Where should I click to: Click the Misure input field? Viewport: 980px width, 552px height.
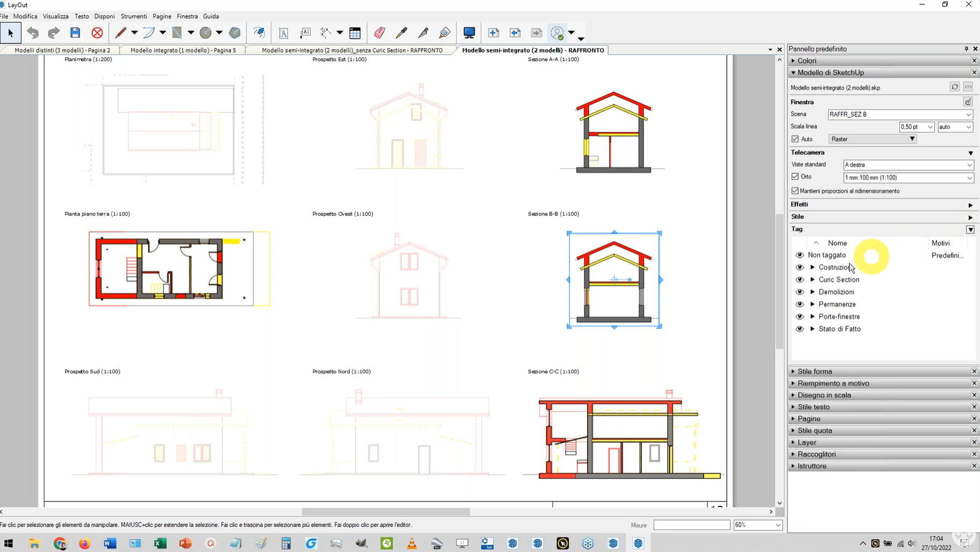click(x=691, y=525)
